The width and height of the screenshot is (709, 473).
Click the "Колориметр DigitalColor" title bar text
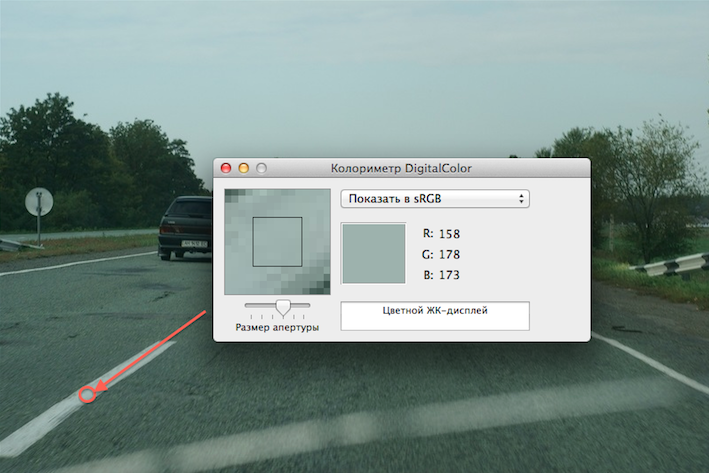tap(401, 168)
